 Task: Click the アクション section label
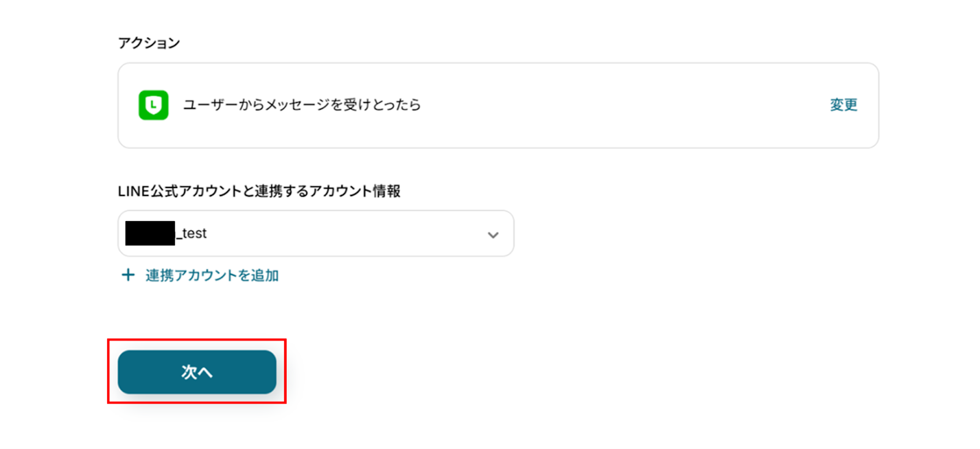pos(149,43)
